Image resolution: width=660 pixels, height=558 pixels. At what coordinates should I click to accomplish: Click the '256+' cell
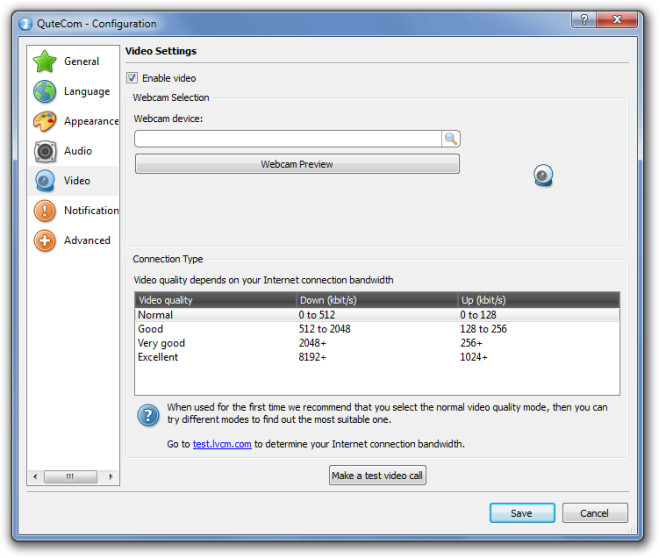tap(471, 343)
